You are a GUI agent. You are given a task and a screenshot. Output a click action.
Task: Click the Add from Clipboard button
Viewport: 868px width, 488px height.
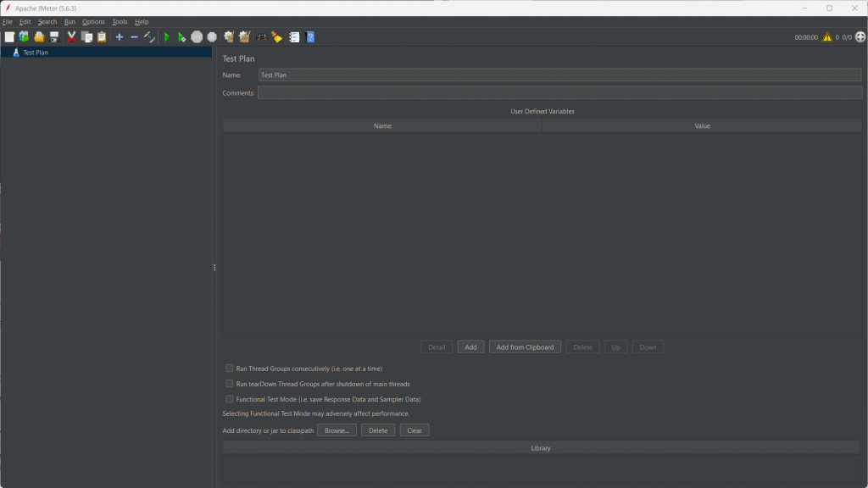525,347
